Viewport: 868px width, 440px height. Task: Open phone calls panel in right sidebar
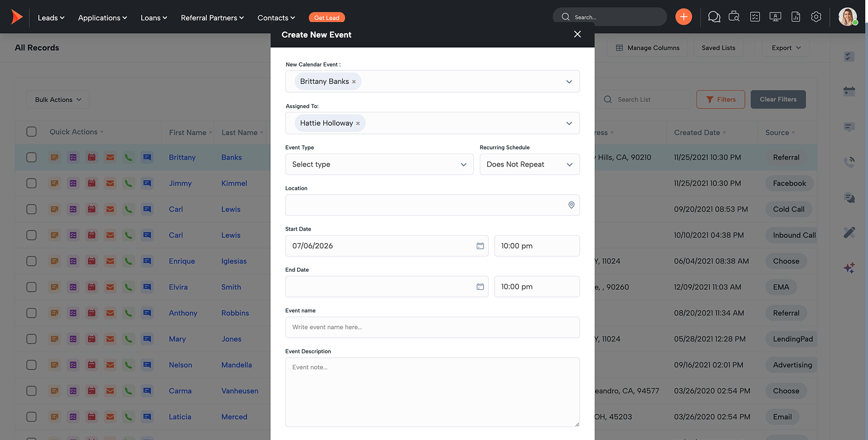pyautogui.click(x=849, y=162)
